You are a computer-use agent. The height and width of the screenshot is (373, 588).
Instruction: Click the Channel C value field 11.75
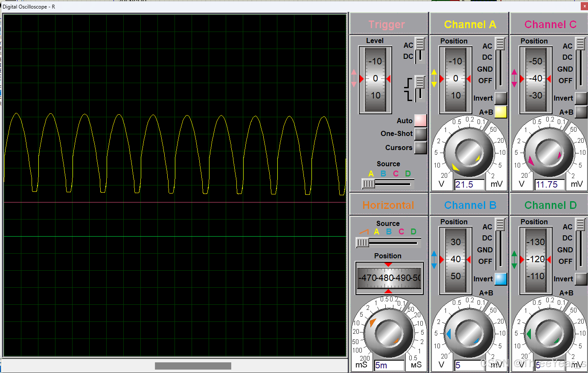point(550,185)
